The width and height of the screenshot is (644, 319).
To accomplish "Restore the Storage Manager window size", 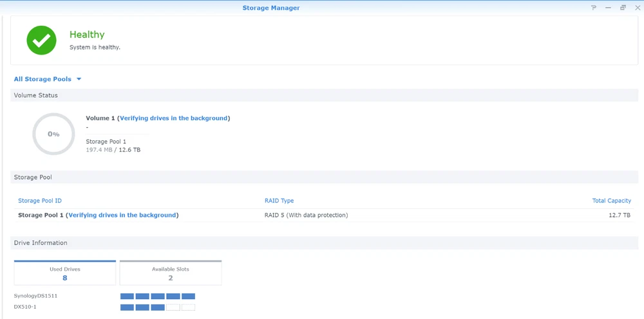I will [x=623, y=8].
